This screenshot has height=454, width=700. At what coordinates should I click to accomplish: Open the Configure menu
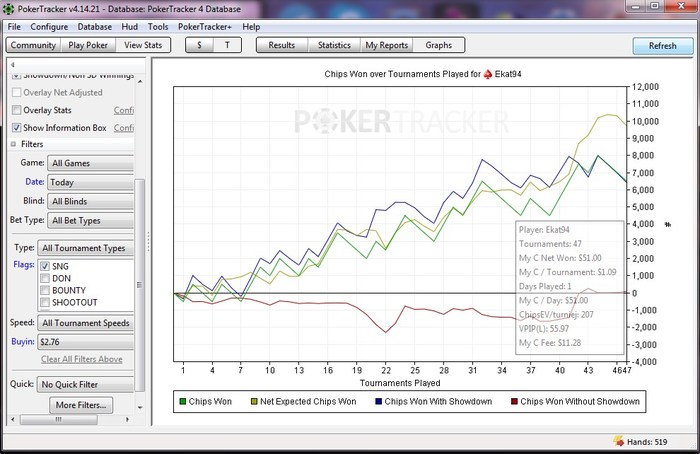click(x=49, y=27)
